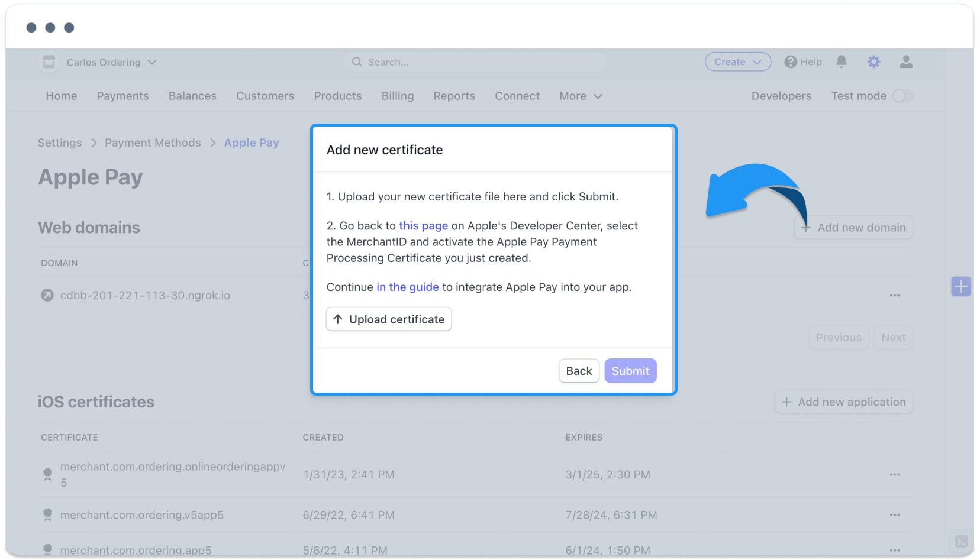Click the blue plus side-panel icon

[x=961, y=287]
